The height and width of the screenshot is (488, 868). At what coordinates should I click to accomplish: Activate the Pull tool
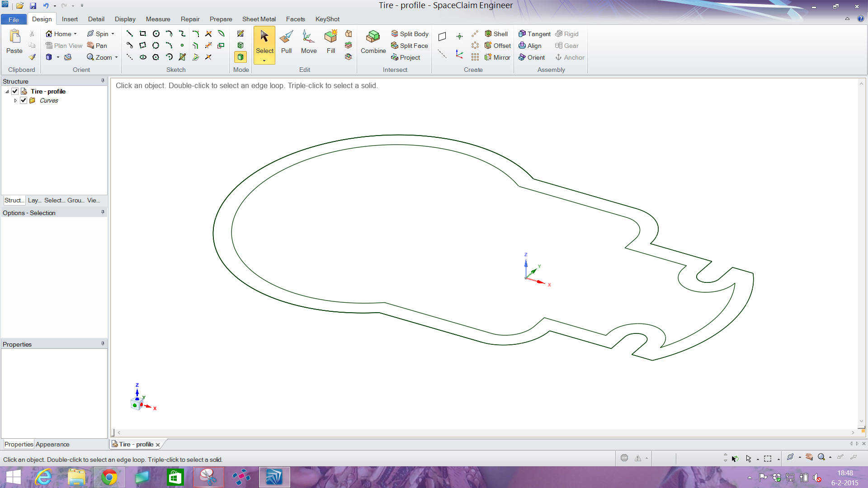pos(286,42)
